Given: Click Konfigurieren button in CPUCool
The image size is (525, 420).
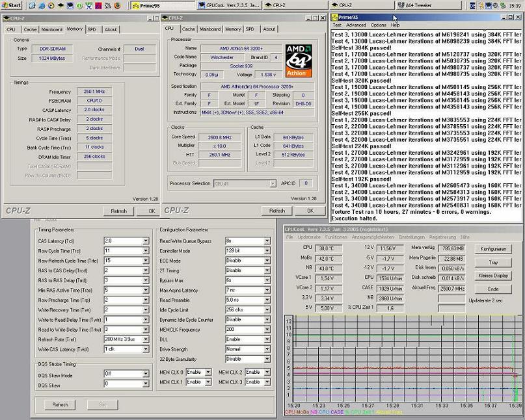Looking at the screenshot, I should click(x=493, y=249).
